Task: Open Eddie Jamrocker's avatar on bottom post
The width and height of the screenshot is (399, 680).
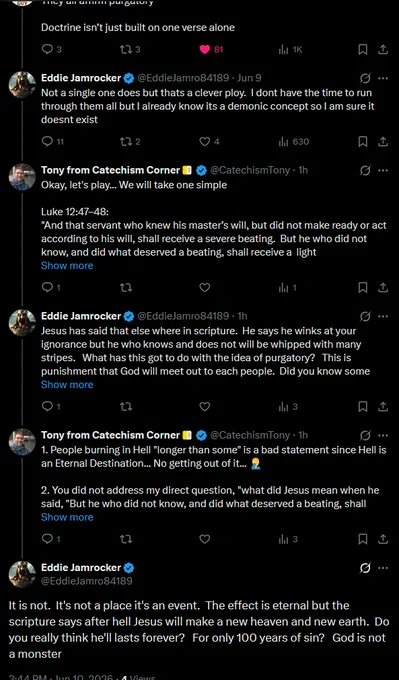Action: coord(22,574)
